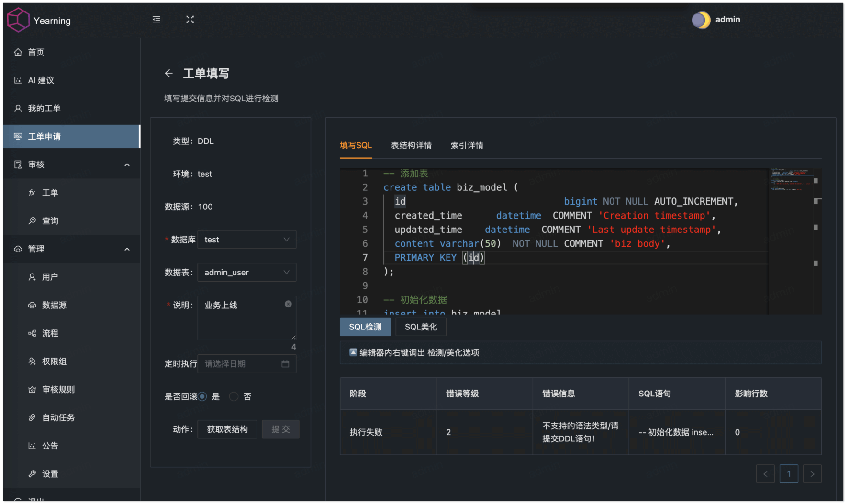
Task: Open the 定时执行 date picker
Action: pyautogui.click(x=246, y=364)
